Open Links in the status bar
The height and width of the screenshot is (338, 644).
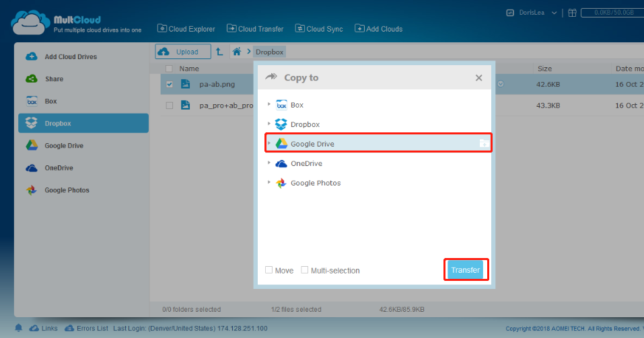click(x=44, y=328)
